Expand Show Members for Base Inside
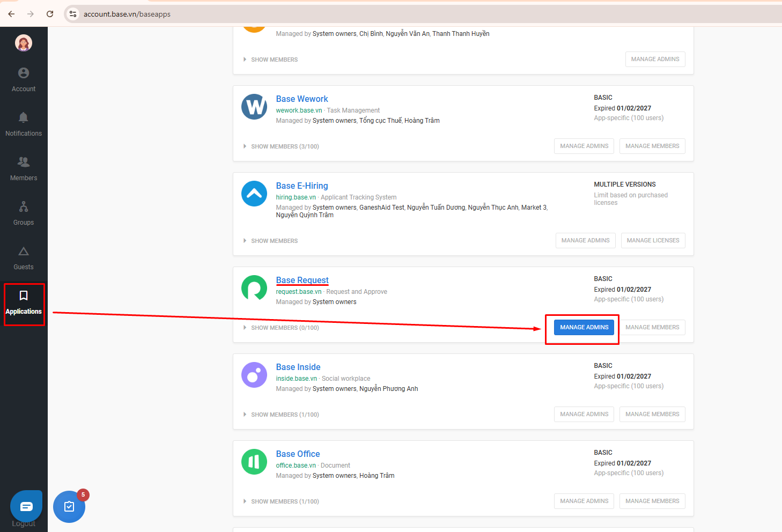The height and width of the screenshot is (532, 782). coord(281,415)
